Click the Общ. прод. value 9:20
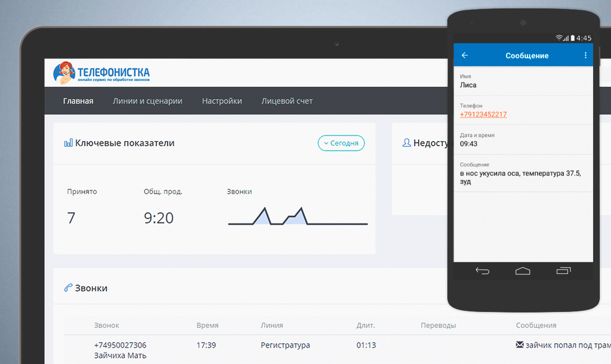The height and width of the screenshot is (364, 611). pos(159,218)
